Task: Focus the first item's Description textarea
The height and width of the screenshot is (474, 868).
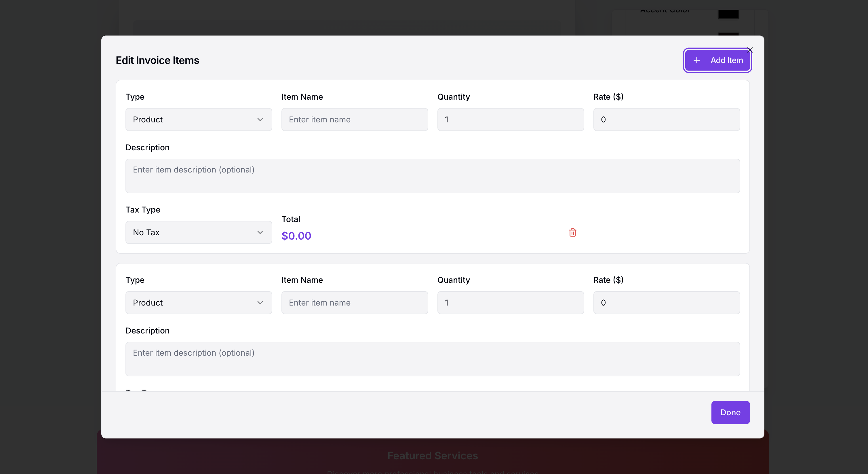Action: pyautogui.click(x=433, y=176)
